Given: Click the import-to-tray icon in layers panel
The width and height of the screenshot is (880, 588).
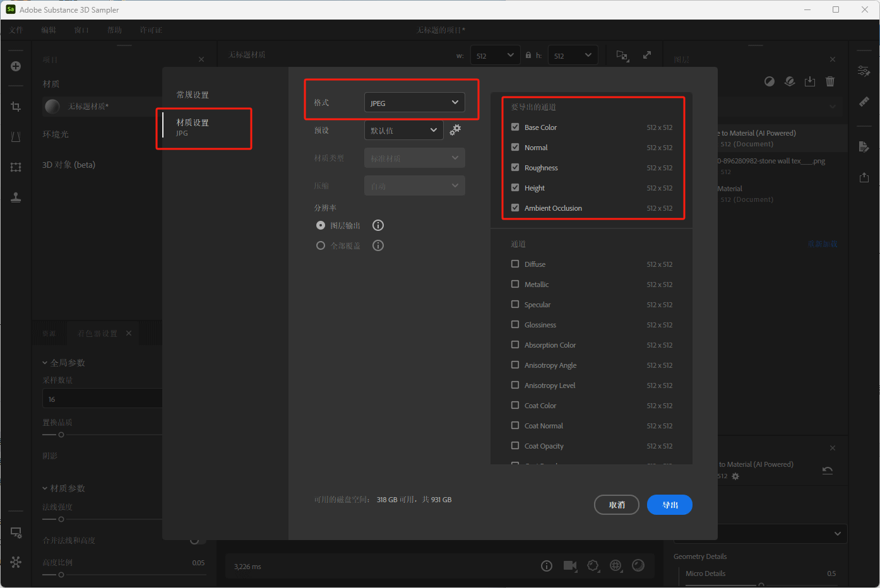Looking at the screenshot, I should [x=810, y=81].
